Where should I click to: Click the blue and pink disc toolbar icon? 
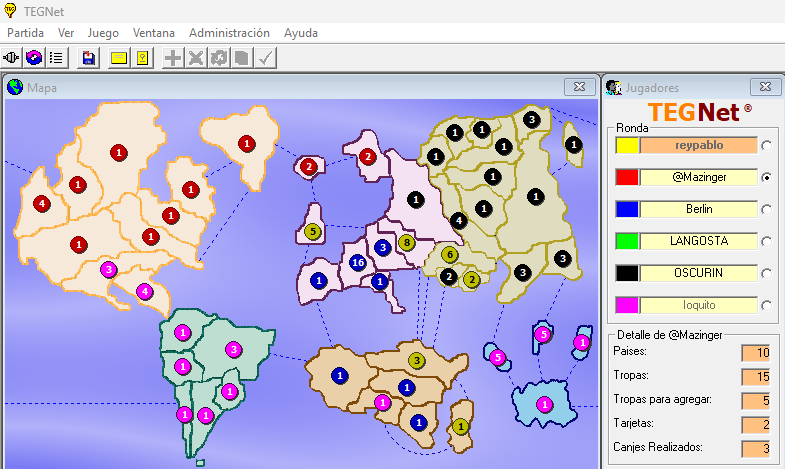35,58
